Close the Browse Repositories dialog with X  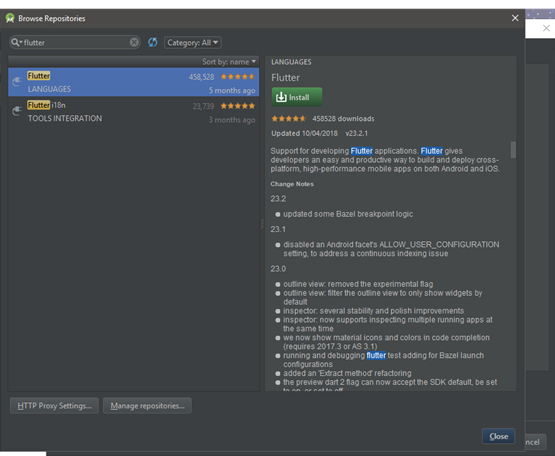pos(515,18)
